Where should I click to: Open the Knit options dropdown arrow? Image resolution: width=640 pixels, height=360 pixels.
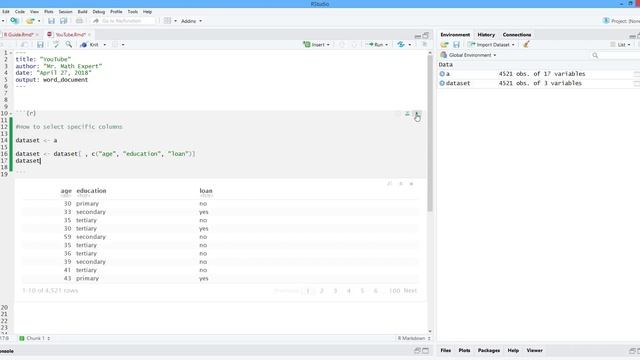tap(105, 44)
